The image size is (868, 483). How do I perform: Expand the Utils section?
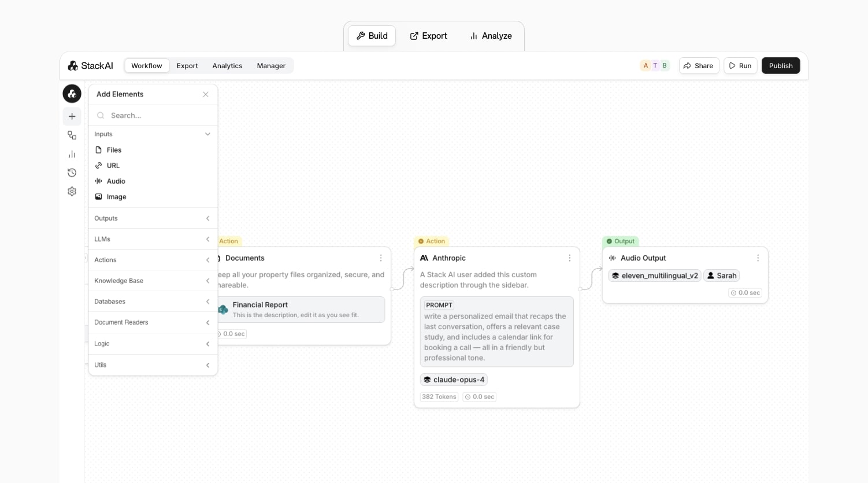coord(153,365)
